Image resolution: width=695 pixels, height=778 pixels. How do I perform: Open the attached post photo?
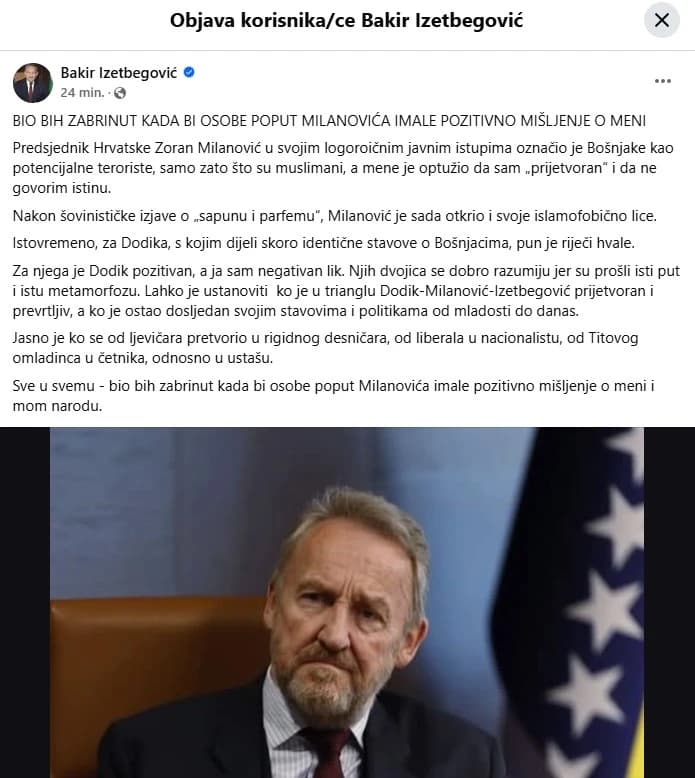[347, 602]
